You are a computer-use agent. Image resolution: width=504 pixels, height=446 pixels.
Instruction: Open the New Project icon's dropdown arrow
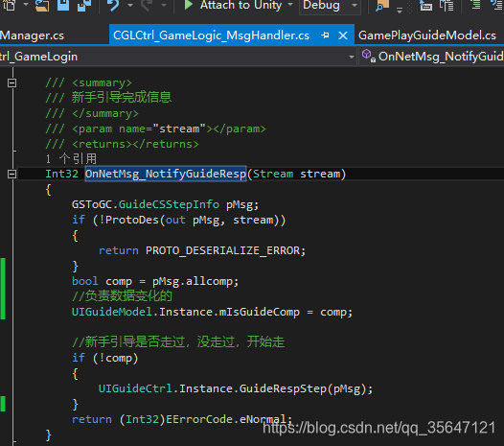(x=26, y=5)
